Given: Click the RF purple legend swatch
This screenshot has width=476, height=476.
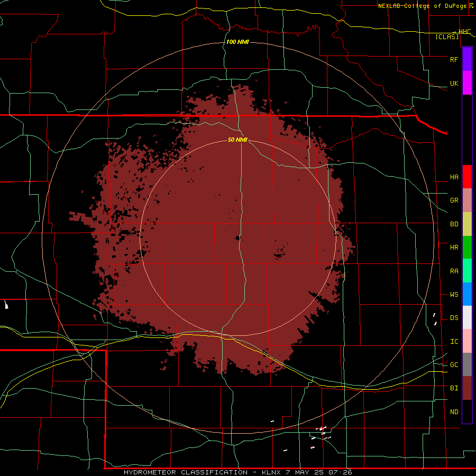Looking at the screenshot, I should coord(467,59).
